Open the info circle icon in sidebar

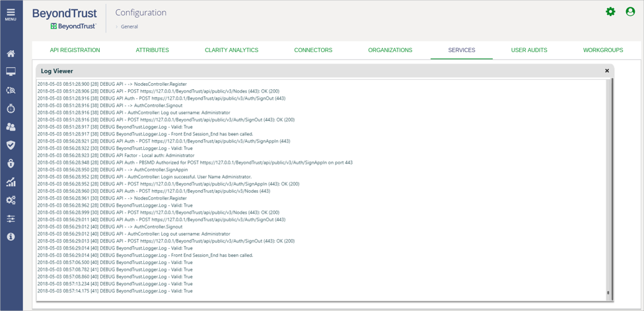(x=11, y=236)
